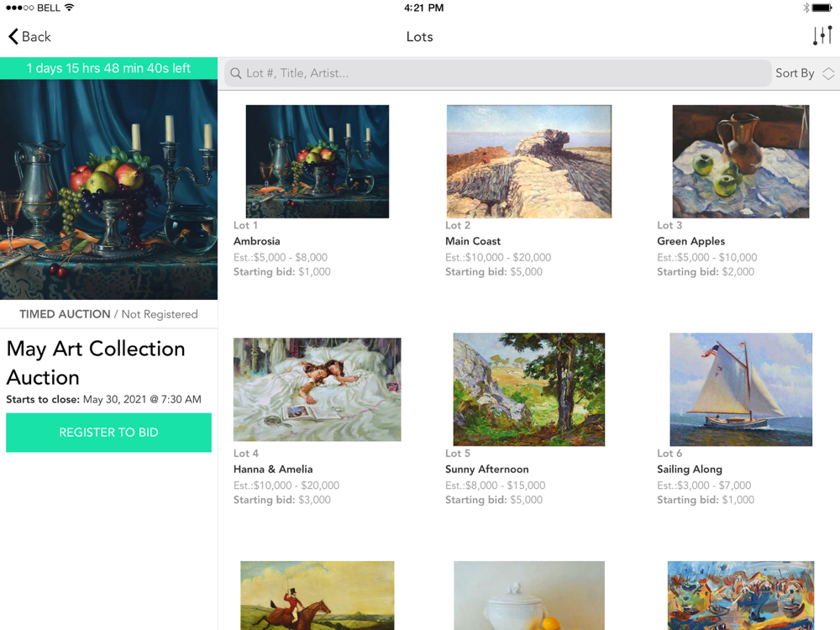Tap estimate $5,000 - $10,000 for Green Apples

pyautogui.click(x=707, y=258)
